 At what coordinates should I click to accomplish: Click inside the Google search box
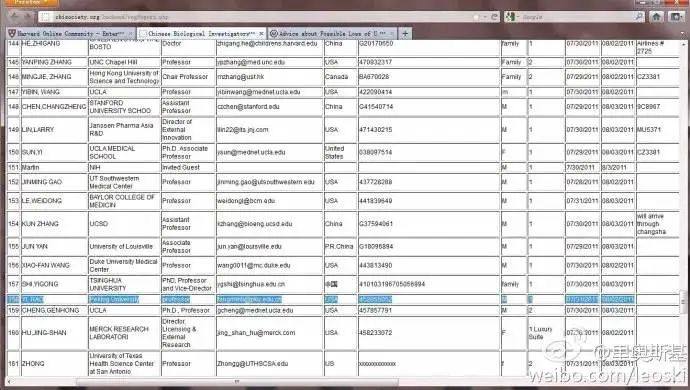[x=576, y=17]
